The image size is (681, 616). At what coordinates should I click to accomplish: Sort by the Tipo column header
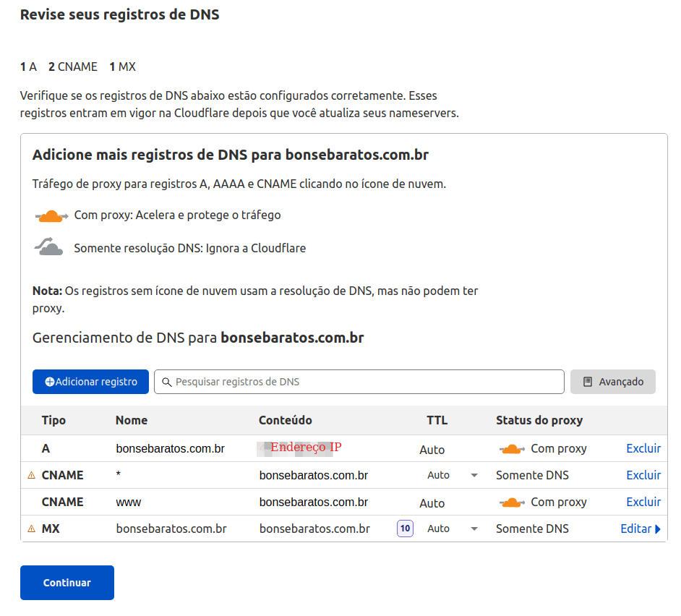click(x=53, y=420)
